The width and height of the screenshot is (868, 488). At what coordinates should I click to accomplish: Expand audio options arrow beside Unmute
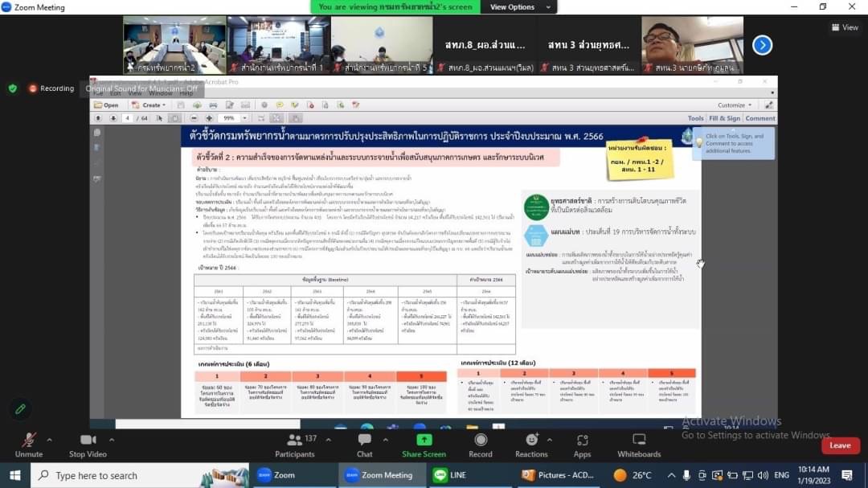(x=49, y=440)
